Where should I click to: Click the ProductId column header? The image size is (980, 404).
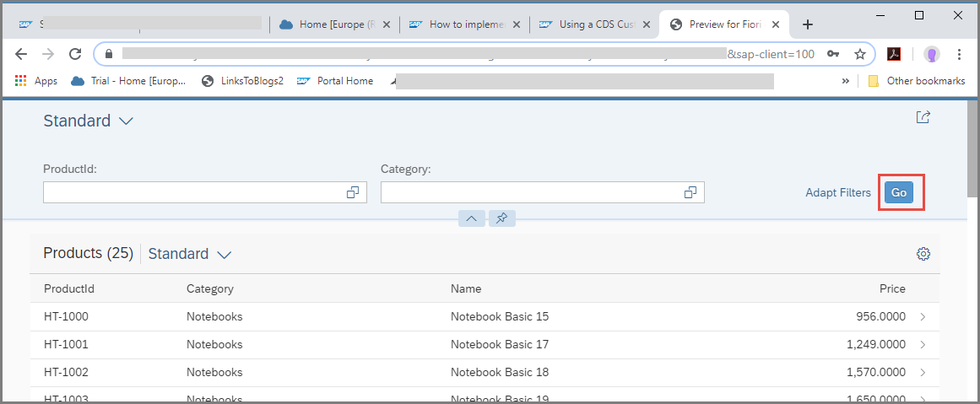[x=69, y=288]
